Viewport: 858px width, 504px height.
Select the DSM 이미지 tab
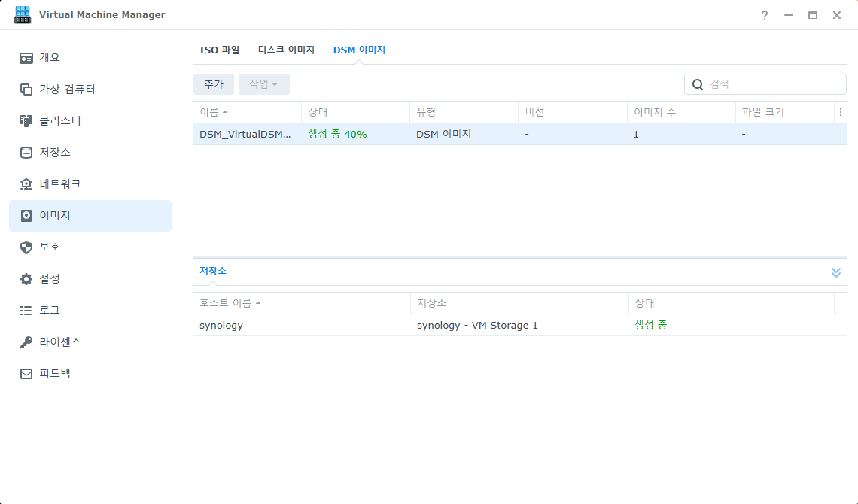[359, 50]
